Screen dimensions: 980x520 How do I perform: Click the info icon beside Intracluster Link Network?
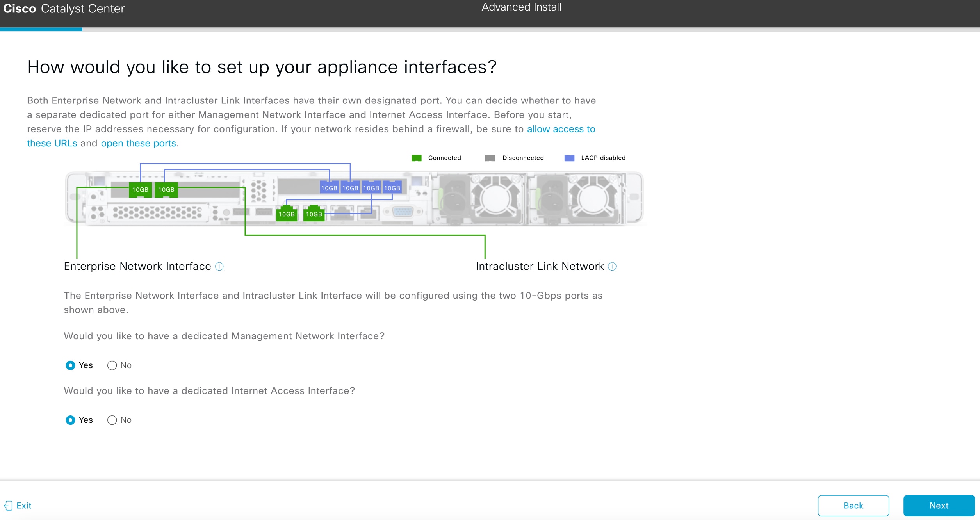click(x=611, y=266)
